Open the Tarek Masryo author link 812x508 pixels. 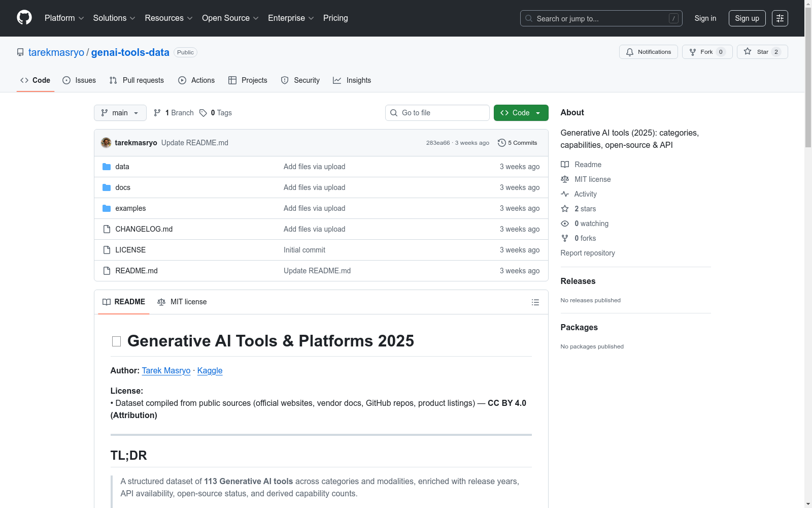[x=166, y=371]
